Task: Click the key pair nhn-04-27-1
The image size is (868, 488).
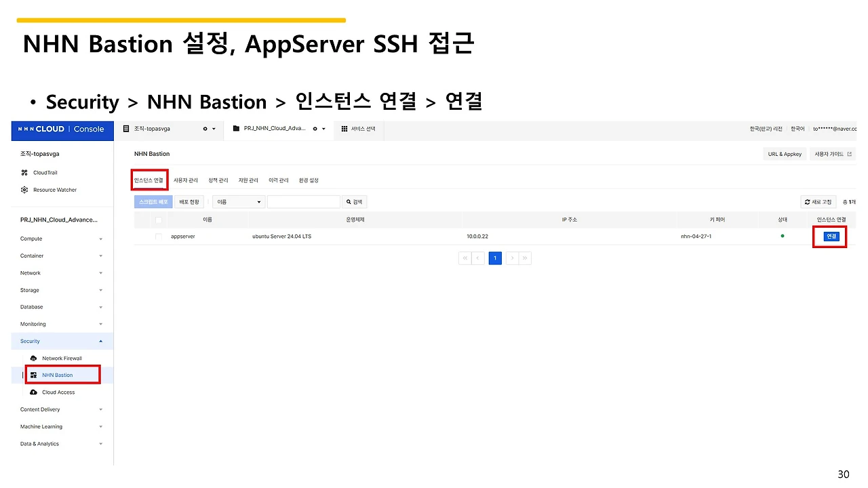Action: (x=696, y=237)
